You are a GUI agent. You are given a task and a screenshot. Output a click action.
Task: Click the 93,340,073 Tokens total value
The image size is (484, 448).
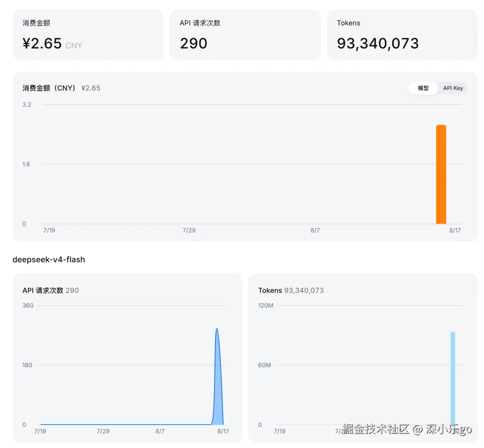pyautogui.click(x=378, y=43)
